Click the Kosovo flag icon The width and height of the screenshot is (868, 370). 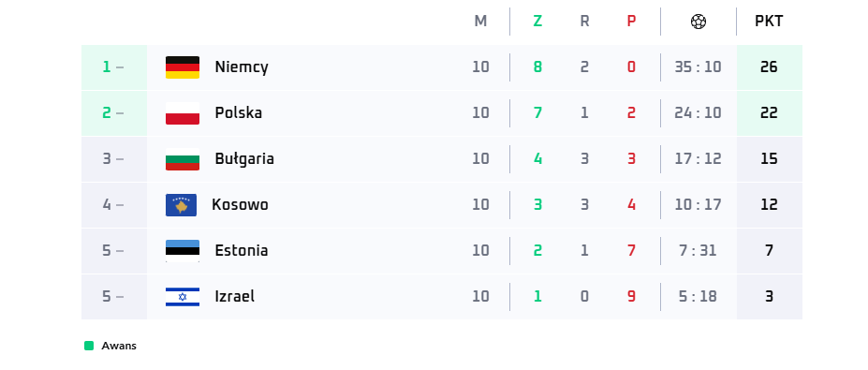[x=181, y=205]
